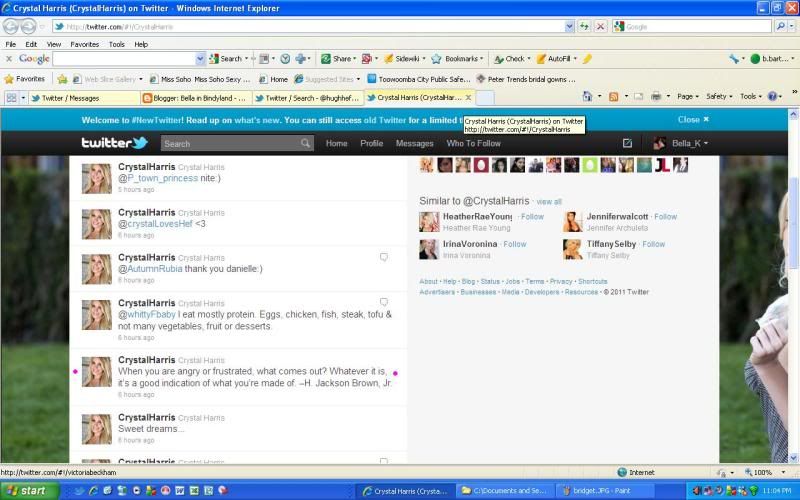Close the Google toolbar with its X
The image size is (800, 500).
coord(9,59)
